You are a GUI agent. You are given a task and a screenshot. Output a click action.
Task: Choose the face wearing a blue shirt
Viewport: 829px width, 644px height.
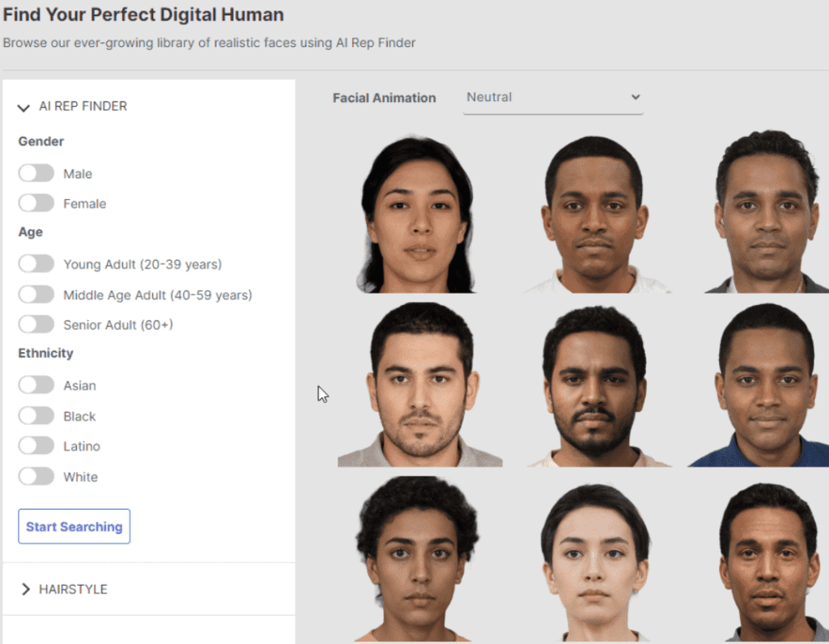pyautogui.click(x=765, y=388)
